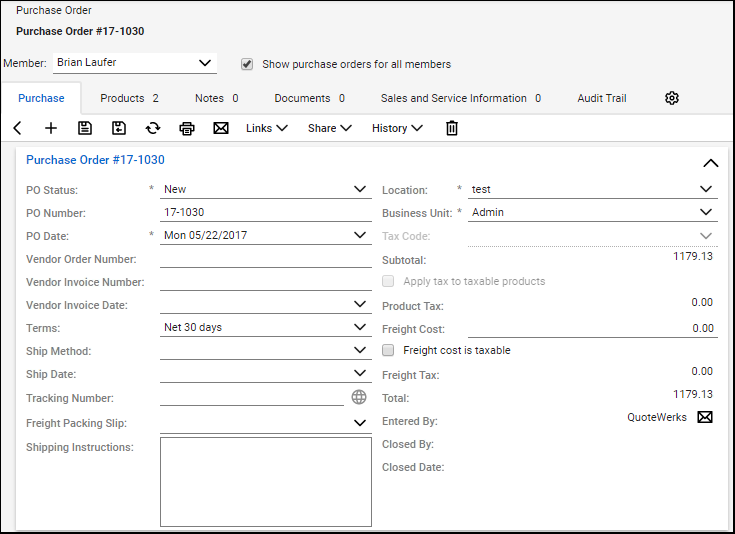Click the plus icon to add purchase order
The width and height of the screenshot is (735, 534).
coord(51,128)
